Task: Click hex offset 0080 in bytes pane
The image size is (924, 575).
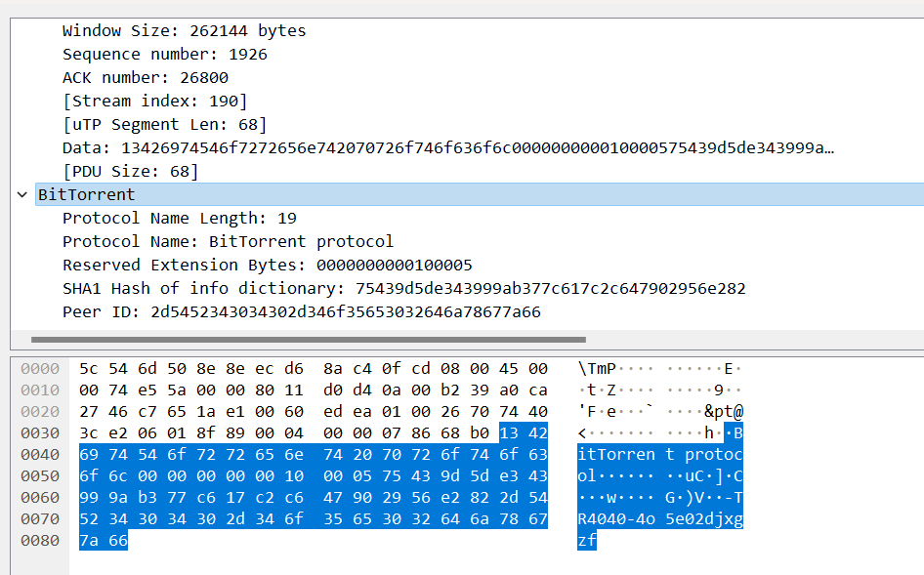Action: (40, 541)
